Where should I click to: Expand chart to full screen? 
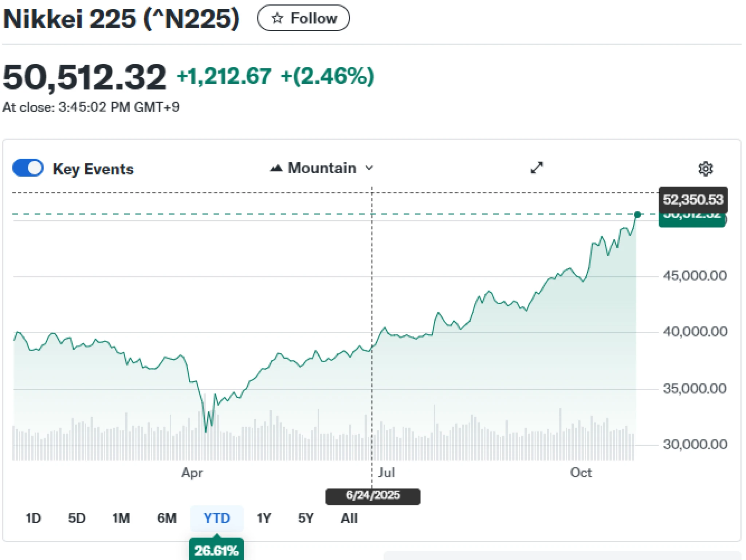point(537,168)
